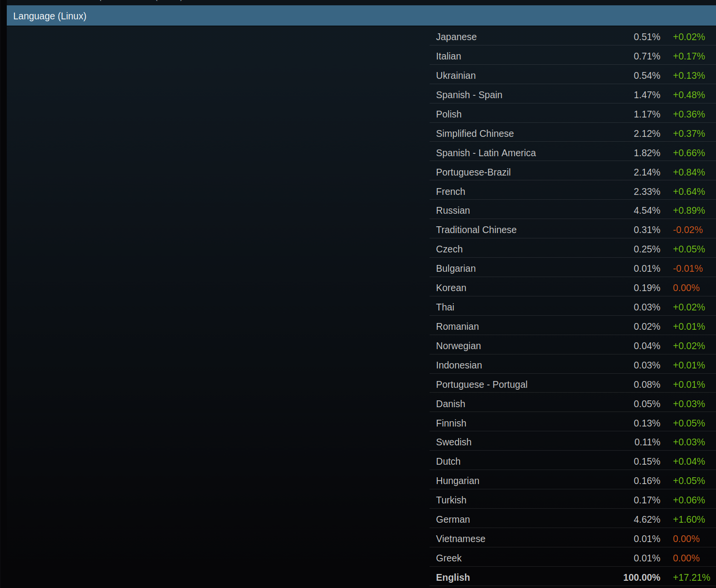Select Greek's 0.00% change value
Image resolution: width=716 pixels, height=588 pixels.
pyautogui.click(x=686, y=558)
